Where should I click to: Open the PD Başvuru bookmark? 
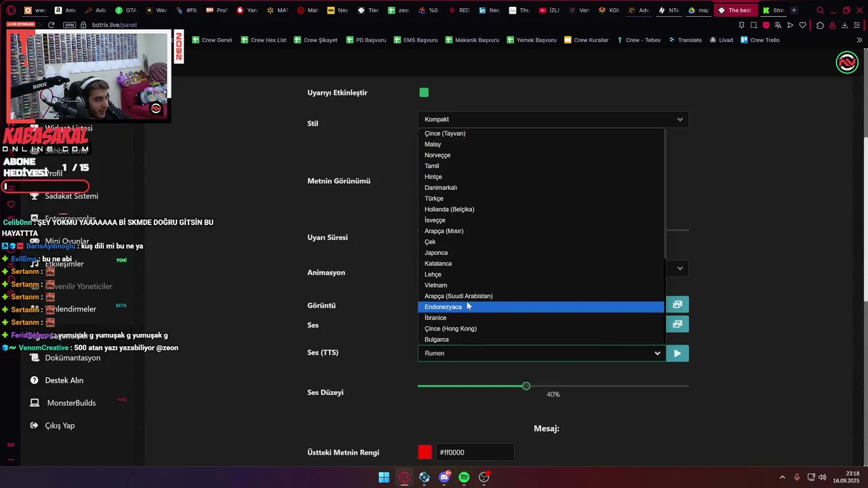(x=366, y=40)
